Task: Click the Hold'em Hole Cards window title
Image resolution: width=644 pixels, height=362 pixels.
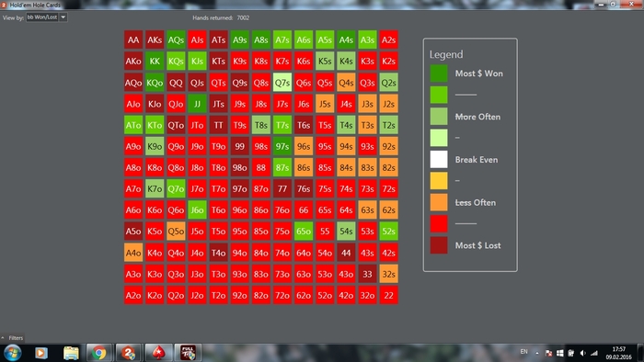Action: coord(35,5)
